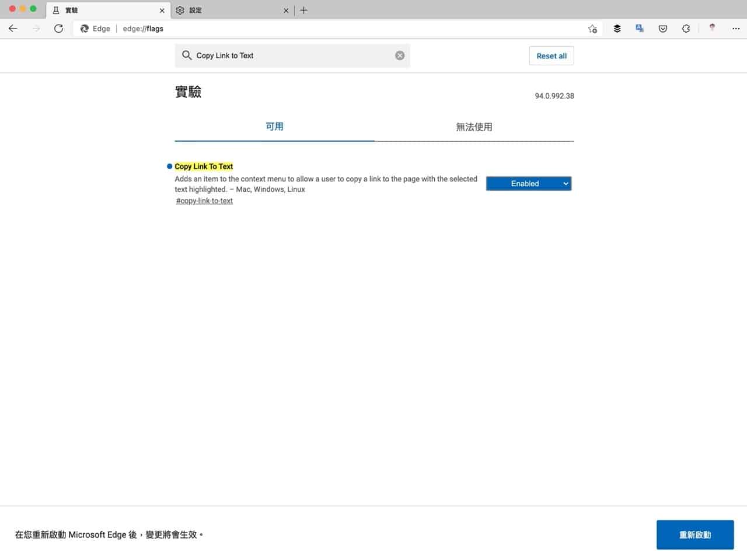Image resolution: width=747 pixels, height=560 pixels.
Task: Click the Edge logo in address bar
Action: pyautogui.click(x=85, y=28)
